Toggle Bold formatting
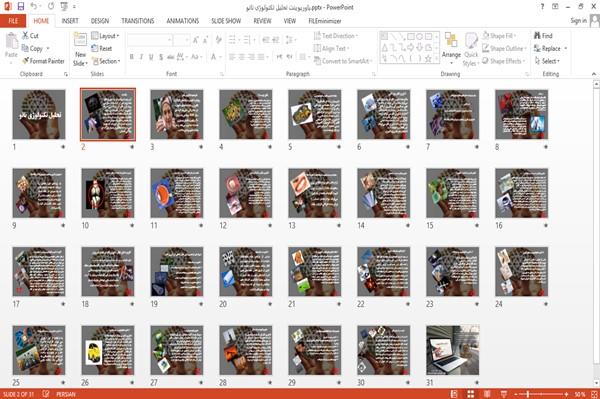Screen dimensions: 600x399 point(131,57)
